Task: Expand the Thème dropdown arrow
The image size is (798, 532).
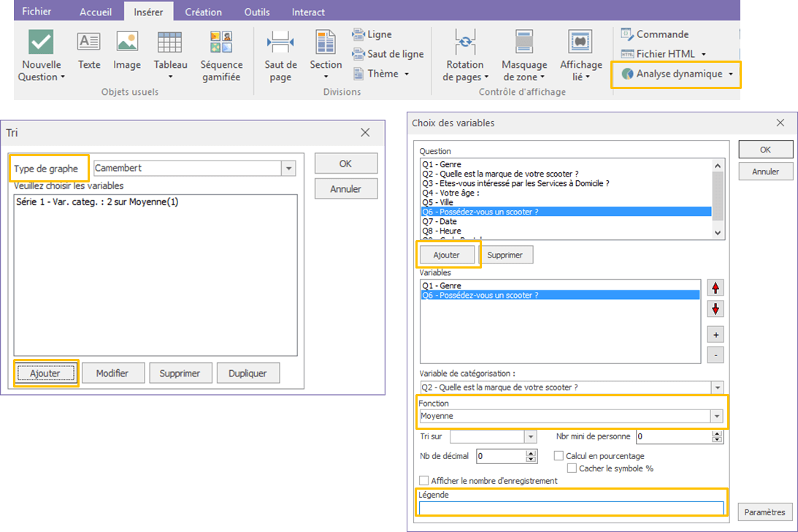Action: pos(407,74)
